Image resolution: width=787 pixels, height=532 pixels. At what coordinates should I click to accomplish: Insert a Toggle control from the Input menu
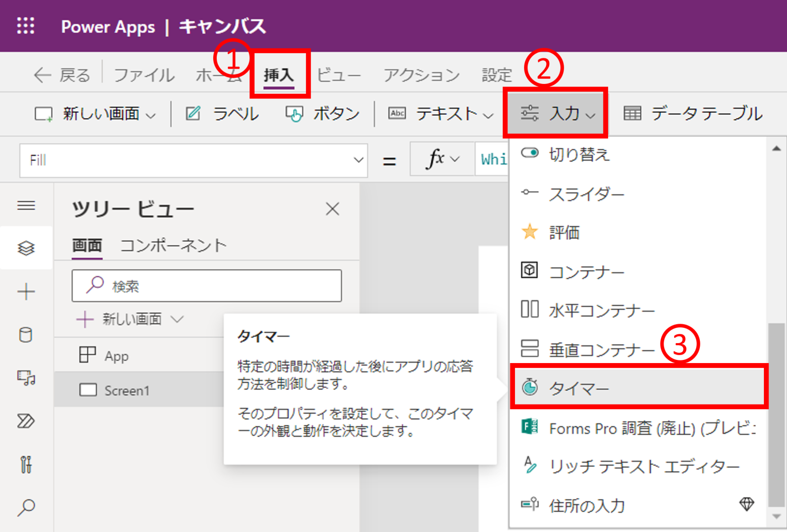[x=579, y=155]
